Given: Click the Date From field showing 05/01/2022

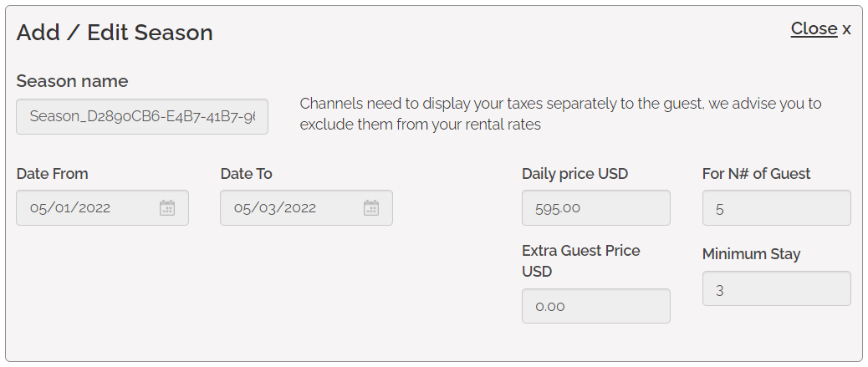Looking at the screenshot, I should tap(84, 208).
